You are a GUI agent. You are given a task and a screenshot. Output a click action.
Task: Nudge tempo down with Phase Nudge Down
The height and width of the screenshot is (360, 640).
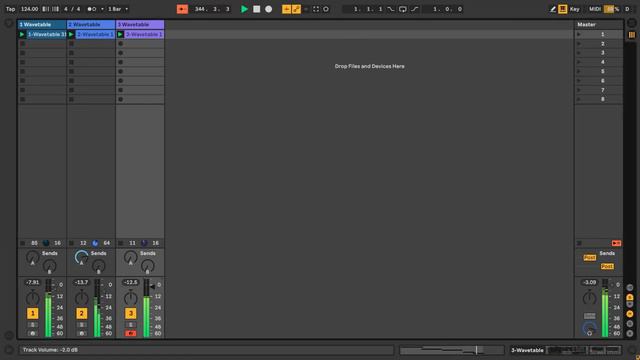click(x=45, y=9)
